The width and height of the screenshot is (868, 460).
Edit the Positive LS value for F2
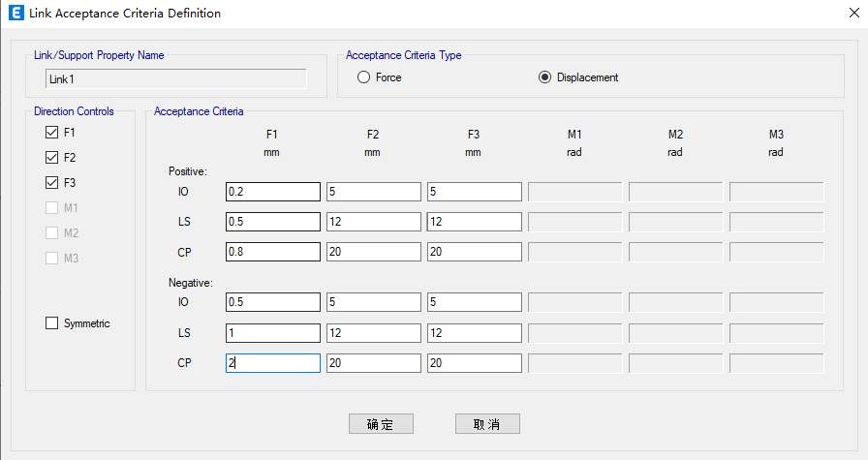374,222
